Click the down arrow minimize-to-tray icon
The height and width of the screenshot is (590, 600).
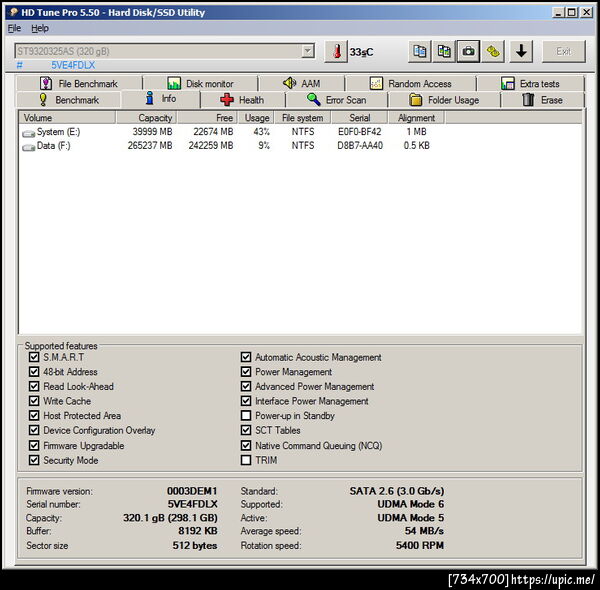coord(521,51)
